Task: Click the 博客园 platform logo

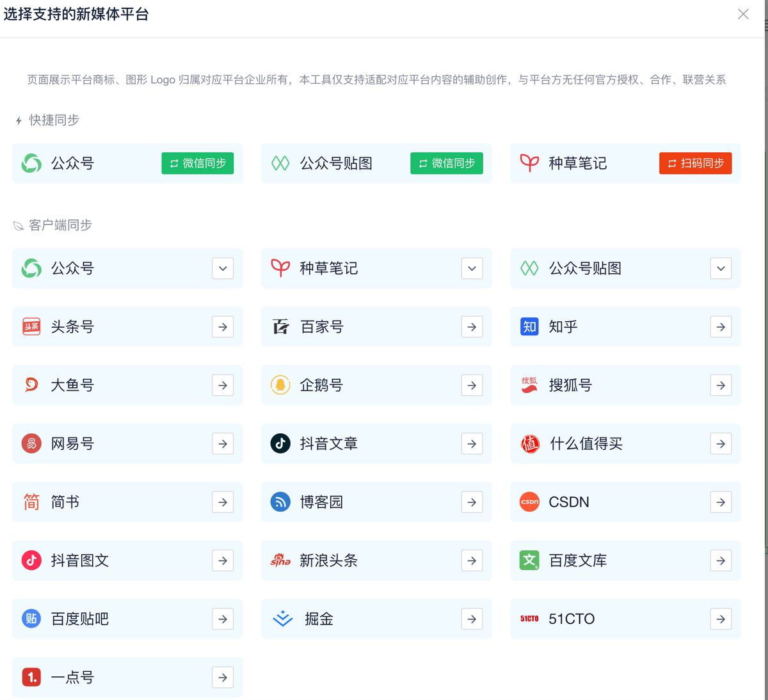Action: point(280,502)
